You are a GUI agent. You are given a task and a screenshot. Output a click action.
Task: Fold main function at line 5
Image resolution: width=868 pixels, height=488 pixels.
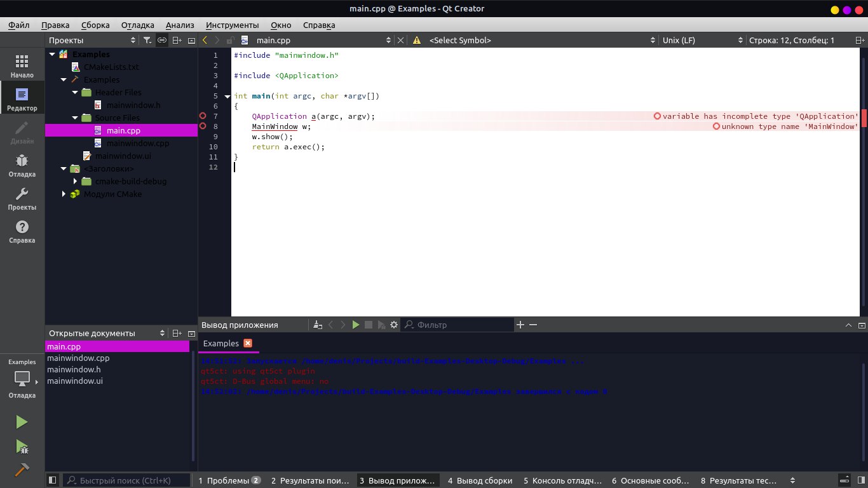227,96
